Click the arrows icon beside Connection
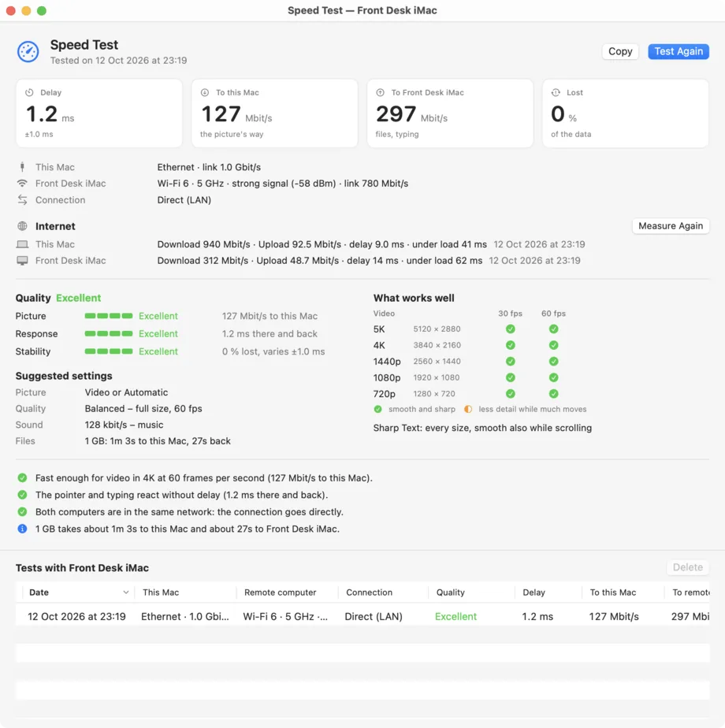 (x=22, y=199)
